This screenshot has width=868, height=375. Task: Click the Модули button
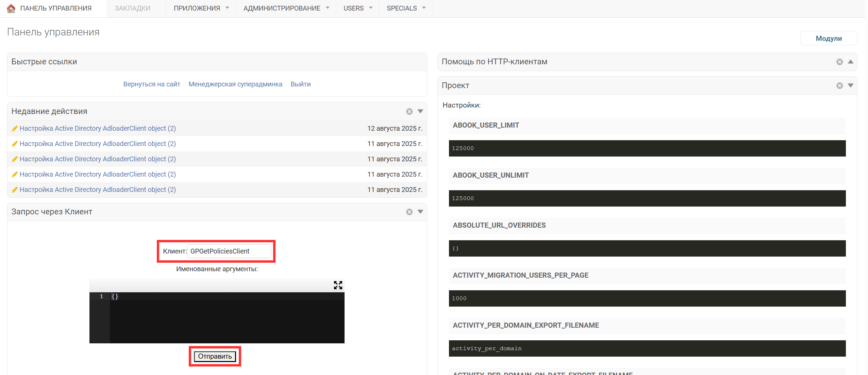click(829, 38)
